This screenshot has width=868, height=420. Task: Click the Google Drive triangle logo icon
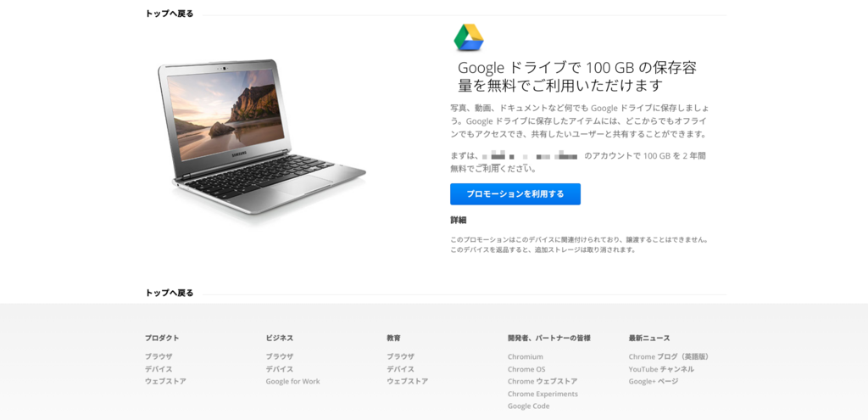pos(468,37)
